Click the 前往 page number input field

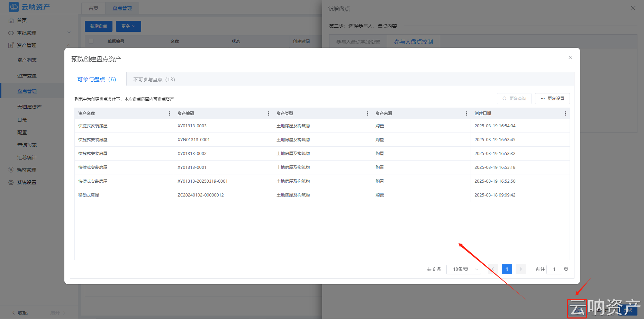point(554,269)
